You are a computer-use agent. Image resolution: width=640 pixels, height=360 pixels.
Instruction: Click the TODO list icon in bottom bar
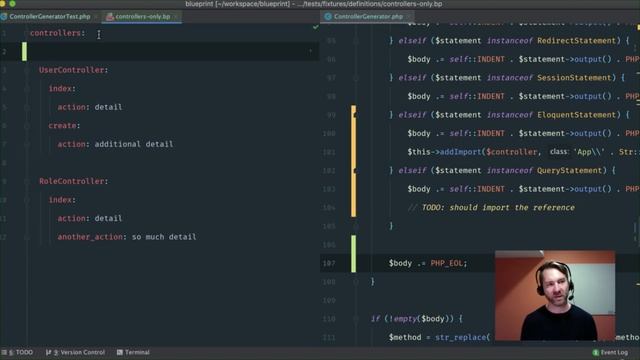(4, 352)
